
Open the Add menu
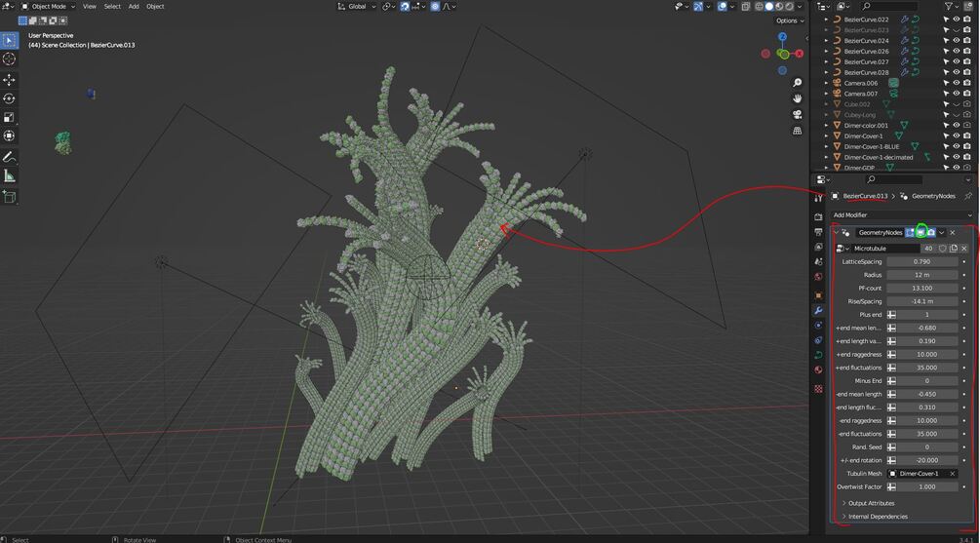pos(134,6)
